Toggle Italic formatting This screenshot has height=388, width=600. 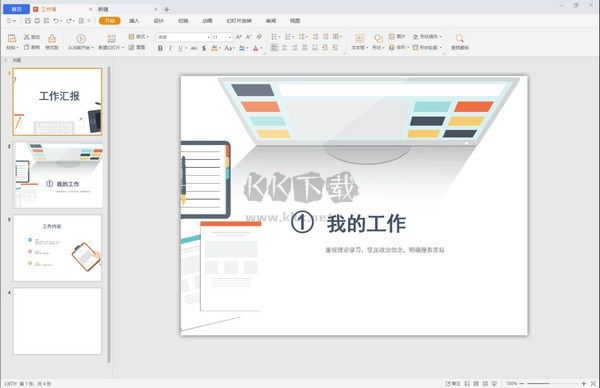point(170,48)
